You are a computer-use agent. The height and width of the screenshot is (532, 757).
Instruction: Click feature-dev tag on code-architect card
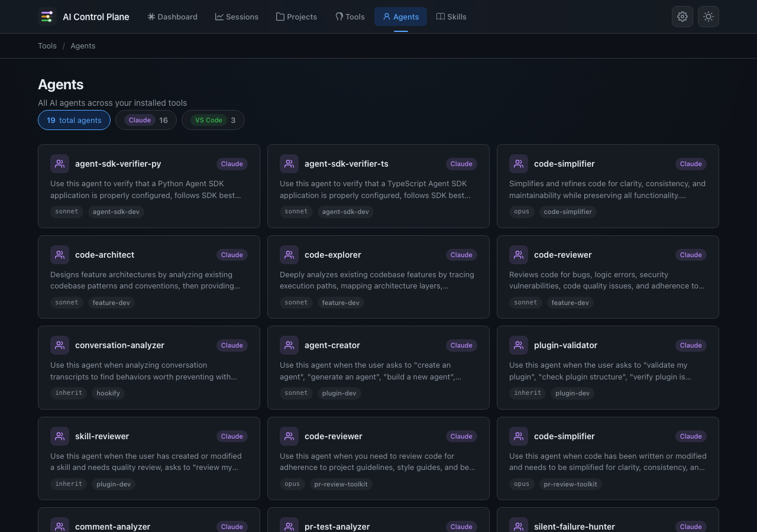(x=111, y=303)
